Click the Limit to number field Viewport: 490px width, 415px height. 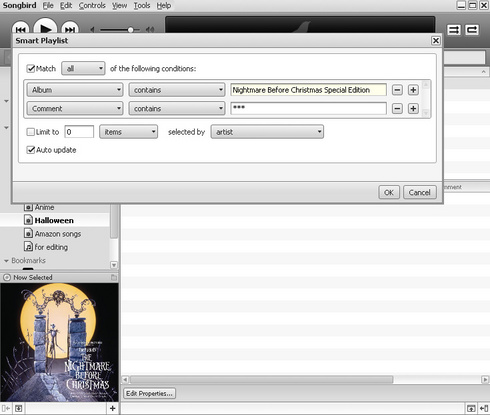(x=79, y=132)
